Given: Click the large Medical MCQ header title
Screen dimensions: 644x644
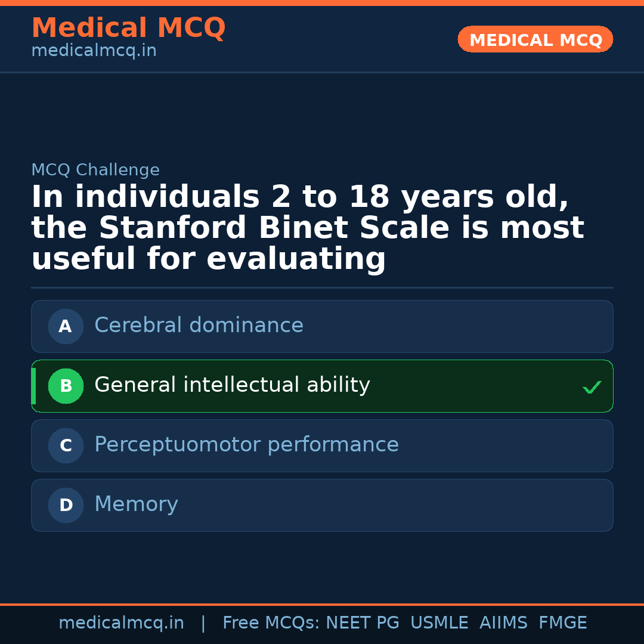Looking at the screenshot, I should pos(128,28).
